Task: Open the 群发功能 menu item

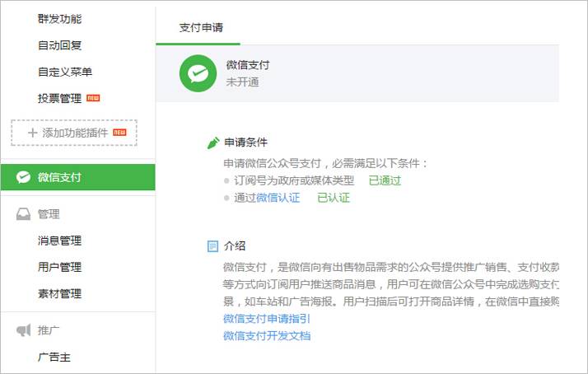Action: [x=59, y=19]
